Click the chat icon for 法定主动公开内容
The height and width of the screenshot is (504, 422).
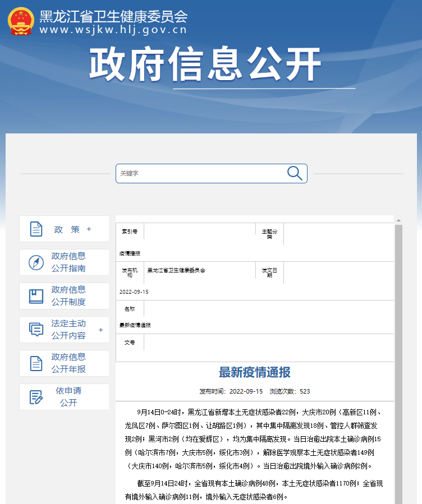[36, 330]
